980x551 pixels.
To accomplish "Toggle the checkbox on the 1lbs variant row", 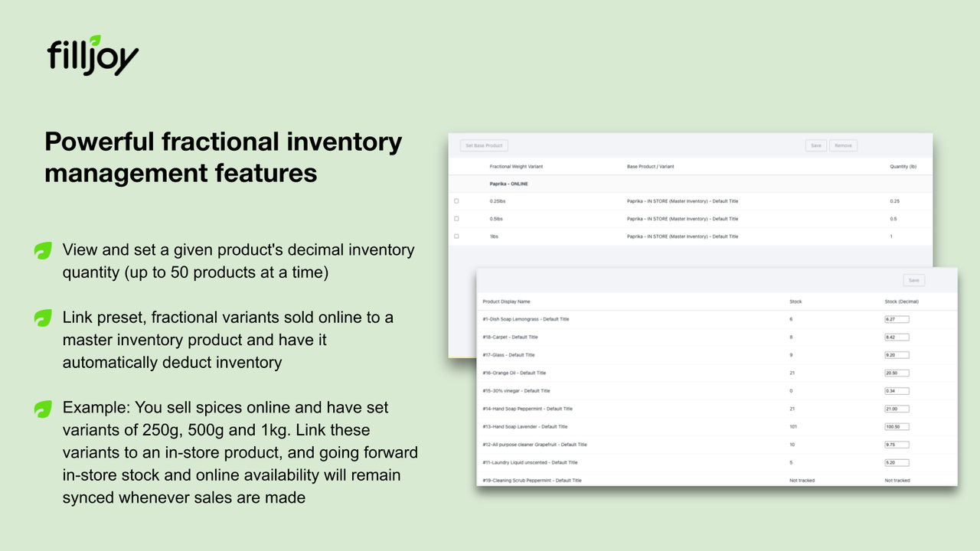I will [456, 236].
